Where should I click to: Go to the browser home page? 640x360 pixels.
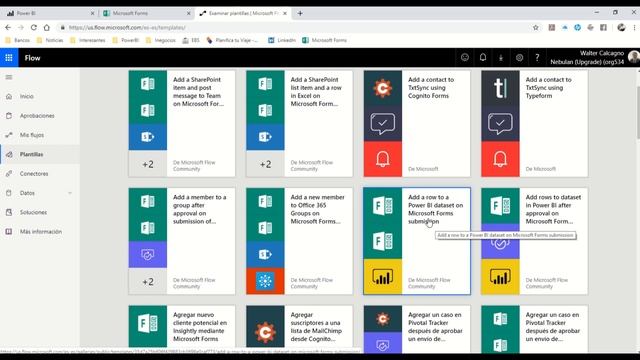click(x=47, y=27)
